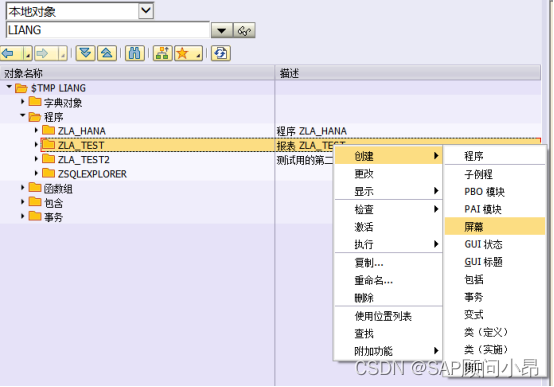This screenshot has height=387, width=554.
Task: Select 类（定义） in the create submenu
Action: 495,332
